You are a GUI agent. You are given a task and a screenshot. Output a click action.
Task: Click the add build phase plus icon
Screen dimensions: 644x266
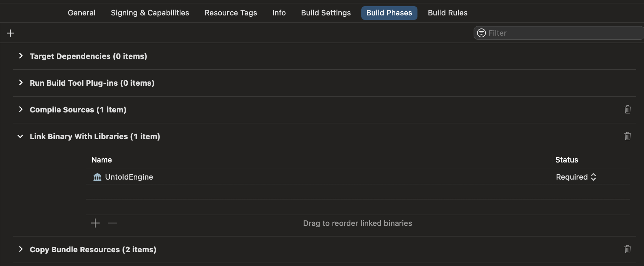pos(11,33)
